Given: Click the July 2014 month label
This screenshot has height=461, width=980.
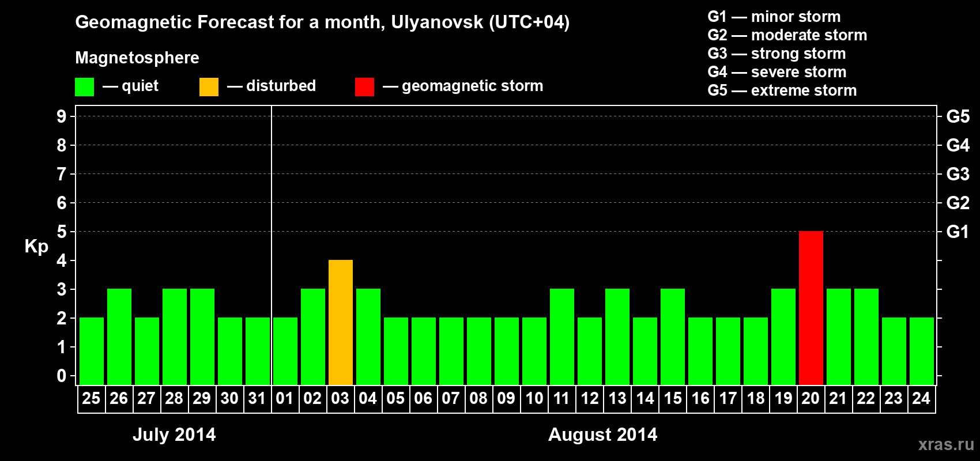Looking at the screenshot, I should coord(174,434).
